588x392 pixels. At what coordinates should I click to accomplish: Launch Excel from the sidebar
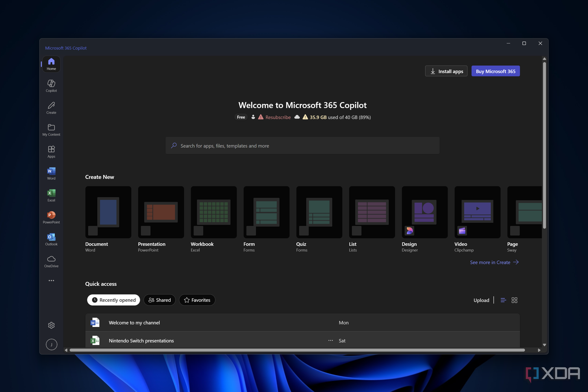51,196
